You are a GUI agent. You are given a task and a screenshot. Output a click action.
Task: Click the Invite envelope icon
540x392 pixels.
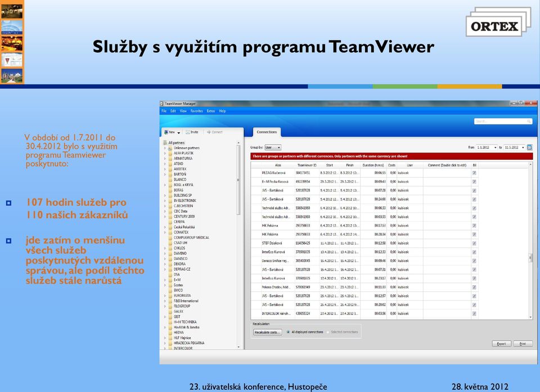click(188, 132)
